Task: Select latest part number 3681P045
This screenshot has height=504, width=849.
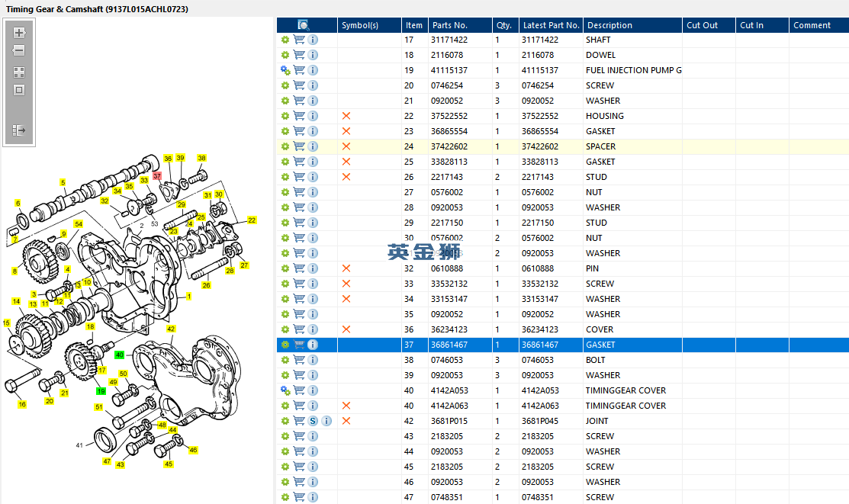Action: click(540, 421)
